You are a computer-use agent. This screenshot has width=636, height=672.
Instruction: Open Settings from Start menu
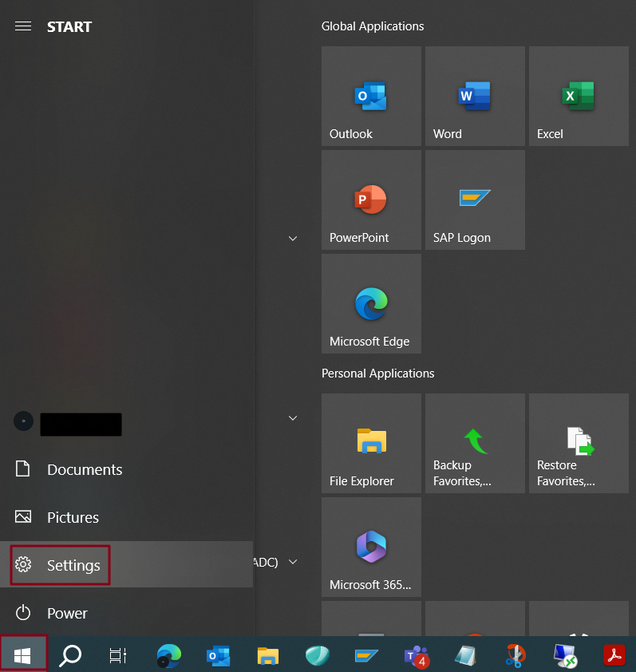point(126,565)
